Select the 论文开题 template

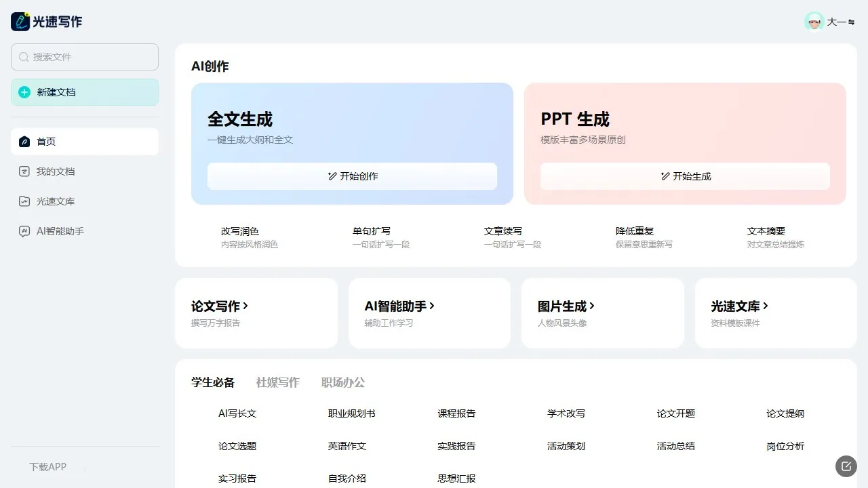pos(676,413)
